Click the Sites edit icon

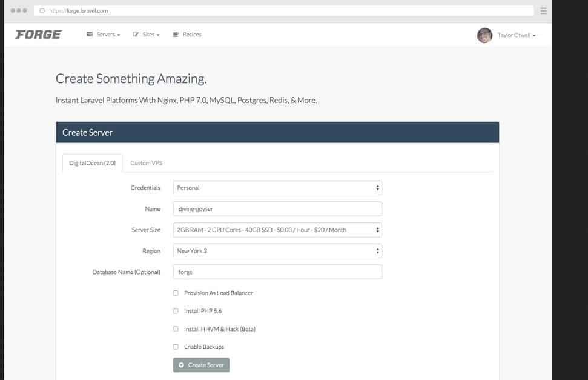tap(136, 35)
